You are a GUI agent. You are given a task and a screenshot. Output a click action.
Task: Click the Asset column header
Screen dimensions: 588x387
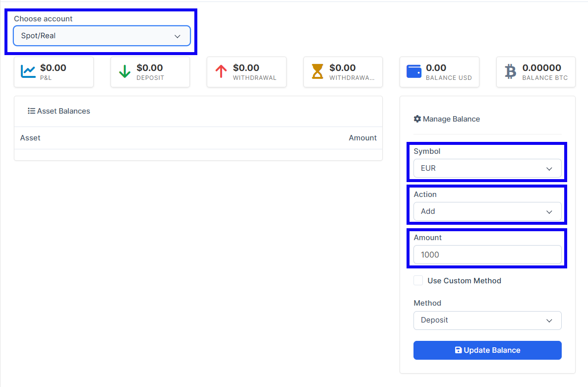point(30,138)
